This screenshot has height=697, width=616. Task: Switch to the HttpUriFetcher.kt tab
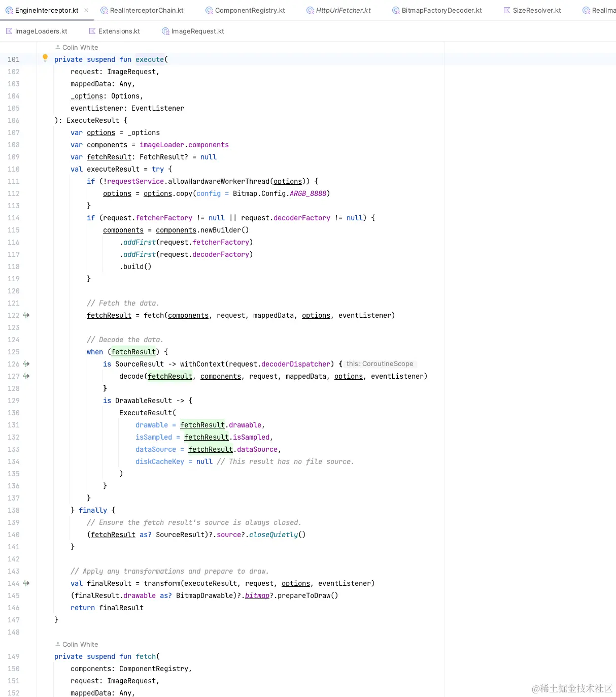coord(338,10)
